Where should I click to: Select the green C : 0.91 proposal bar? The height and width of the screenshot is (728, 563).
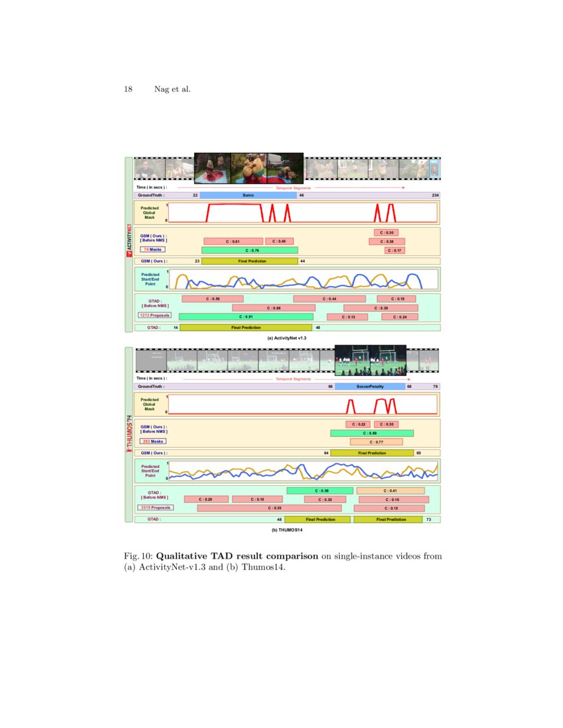[x=245, y=317]
